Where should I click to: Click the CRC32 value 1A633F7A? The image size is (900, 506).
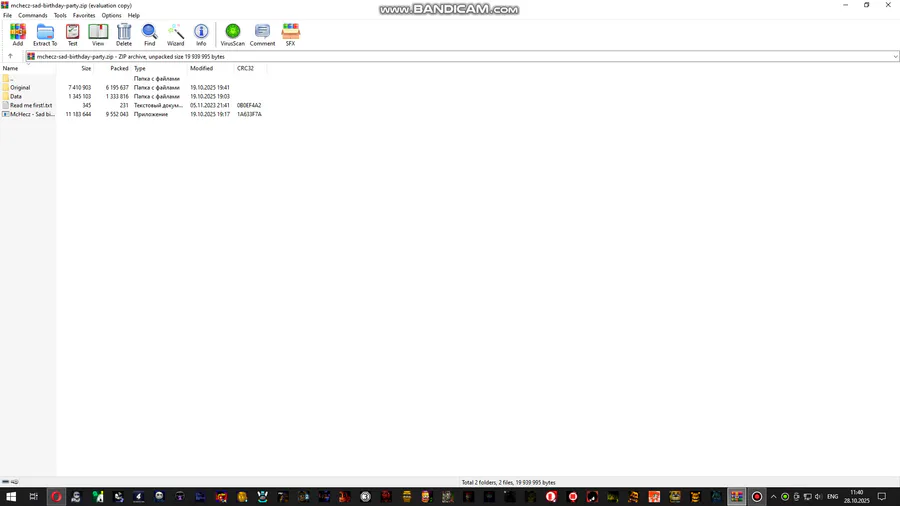click(249, 114)
